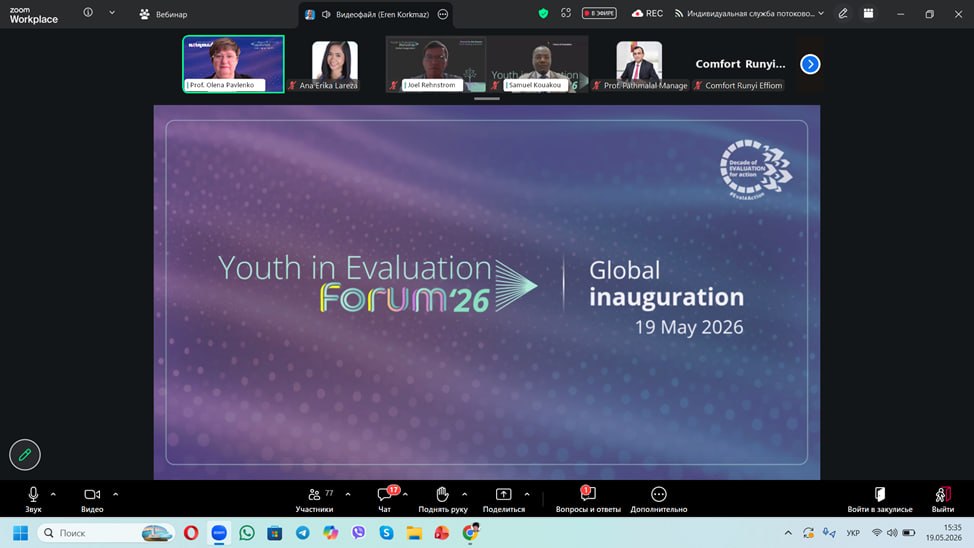Select Comfort Runyi Effiom participant tile
The width and height of the screenshot is (974, 548).
[x=740, y=65]
